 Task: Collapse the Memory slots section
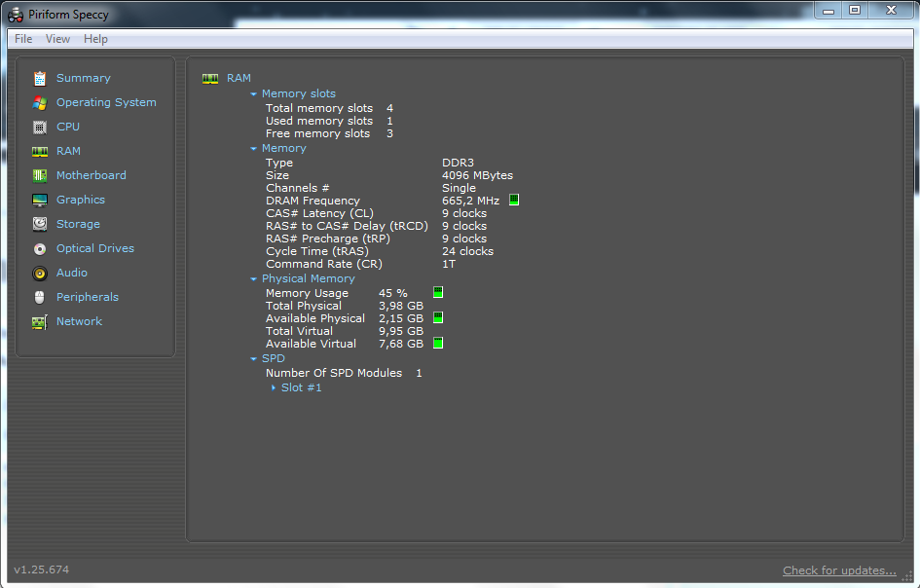pyautogui.click(x=253, y=93)
